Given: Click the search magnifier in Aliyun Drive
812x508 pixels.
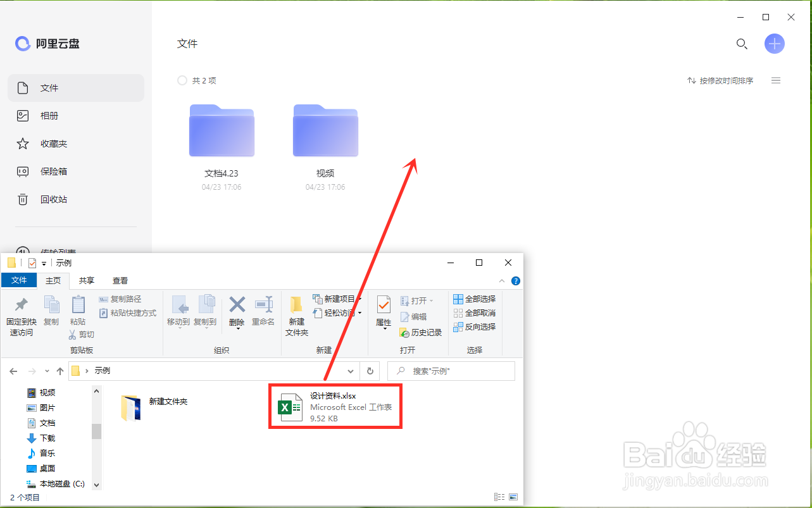Looking at the screenshot, I should click(x=741, y=44).
